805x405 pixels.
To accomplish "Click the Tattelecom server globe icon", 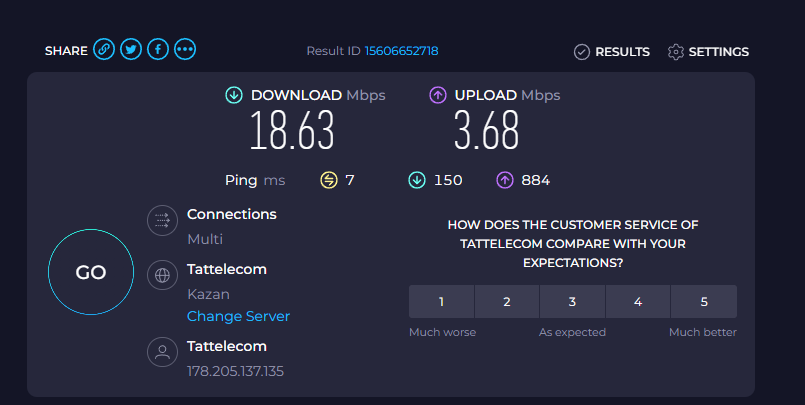I will (x=162, y=276).
